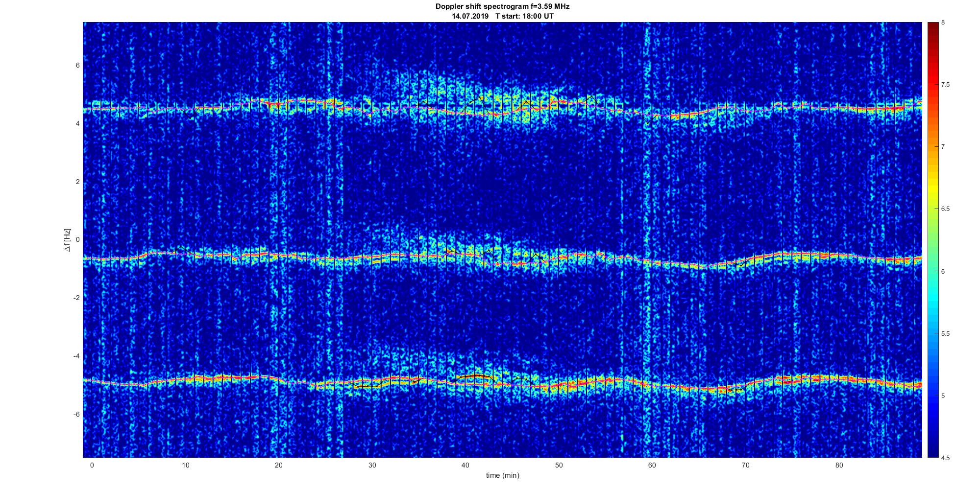Click the colorbar tick label '6.5'
The height and width of the screenshot is (491, 980).
click(945, 209)
